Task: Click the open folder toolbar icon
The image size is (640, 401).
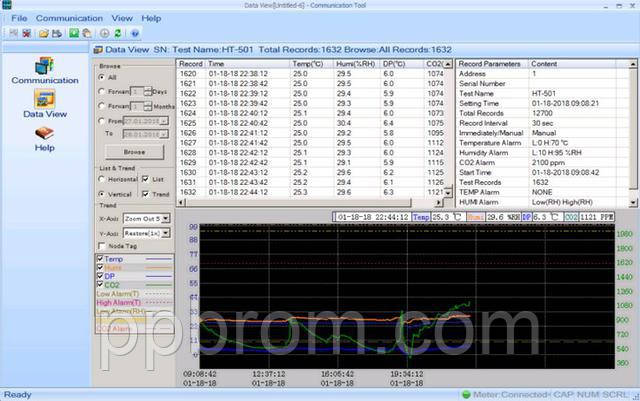Action: pos(44,33)
